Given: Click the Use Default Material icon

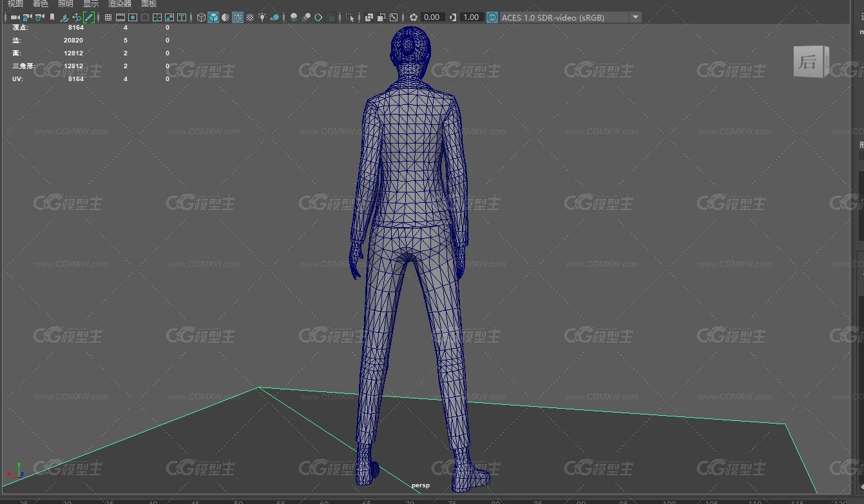Looking at the screenshot, I should (226, 17).
